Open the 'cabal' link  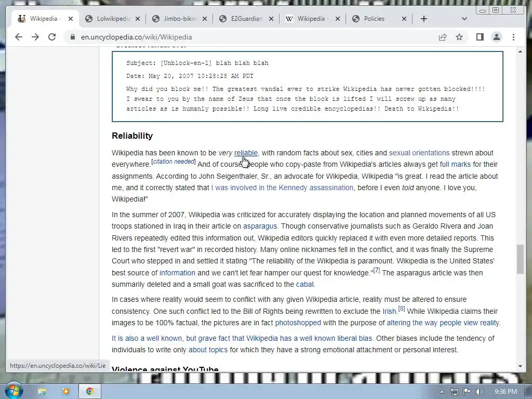point(304,284)
